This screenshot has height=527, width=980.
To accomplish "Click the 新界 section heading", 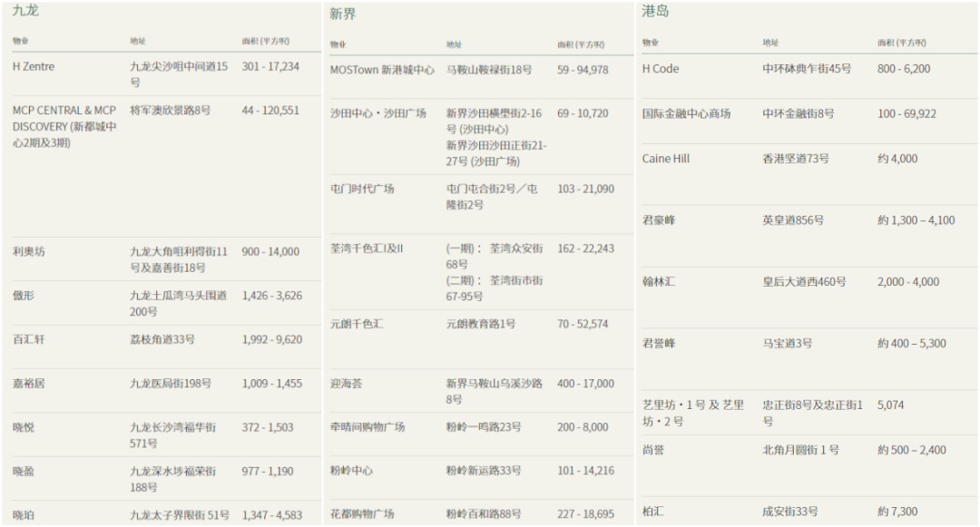I will click(x=342, y=14).
